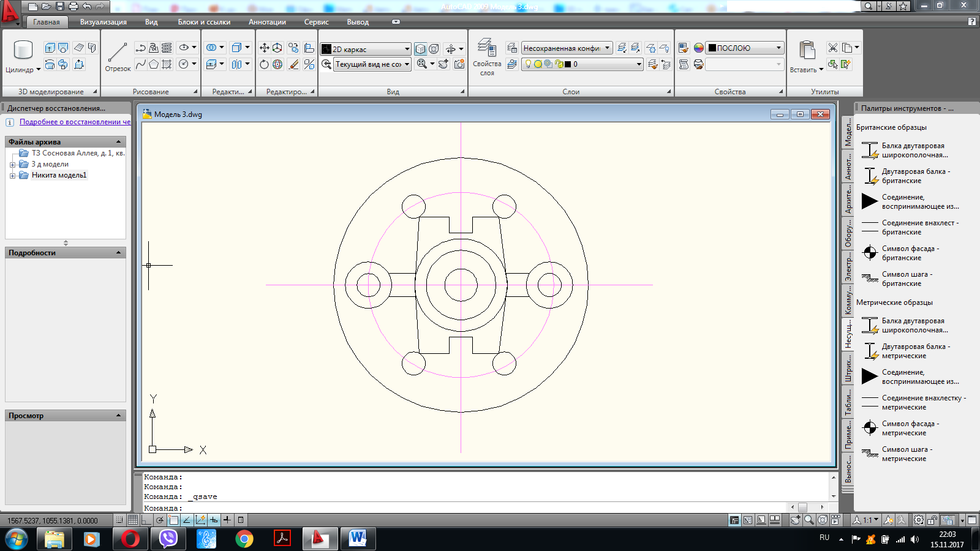This screenshot has height=551, width=980.
Task: Click the pan hand icon in status bar
Action: (x=795, y=520)
